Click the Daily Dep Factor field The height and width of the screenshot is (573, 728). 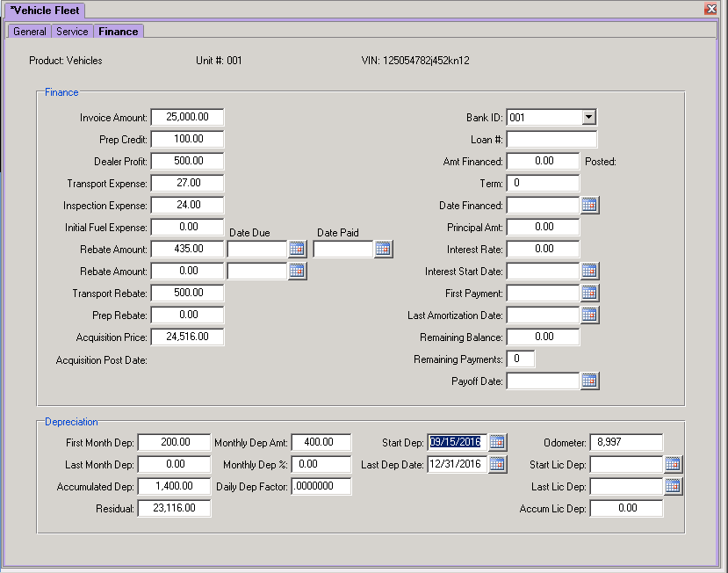point(321,486)
